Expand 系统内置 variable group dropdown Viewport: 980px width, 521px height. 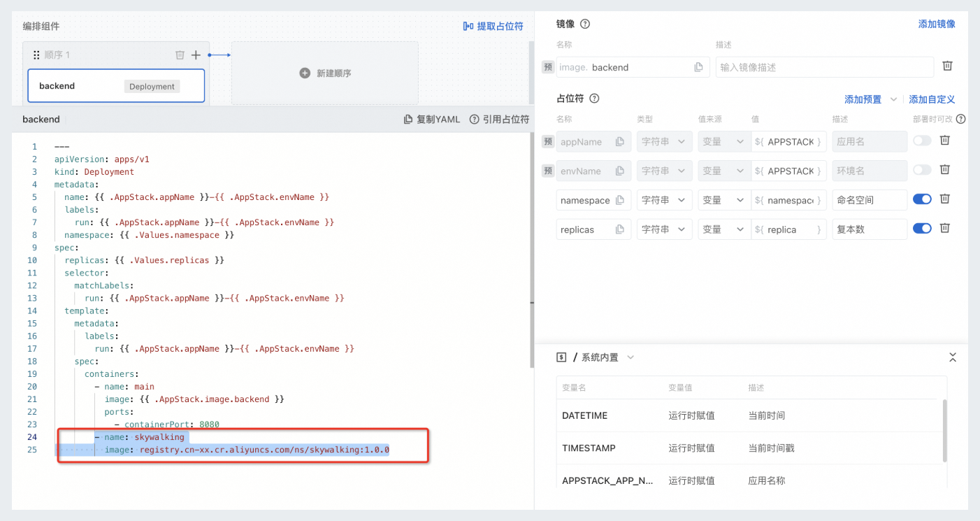tap(630, 357)
